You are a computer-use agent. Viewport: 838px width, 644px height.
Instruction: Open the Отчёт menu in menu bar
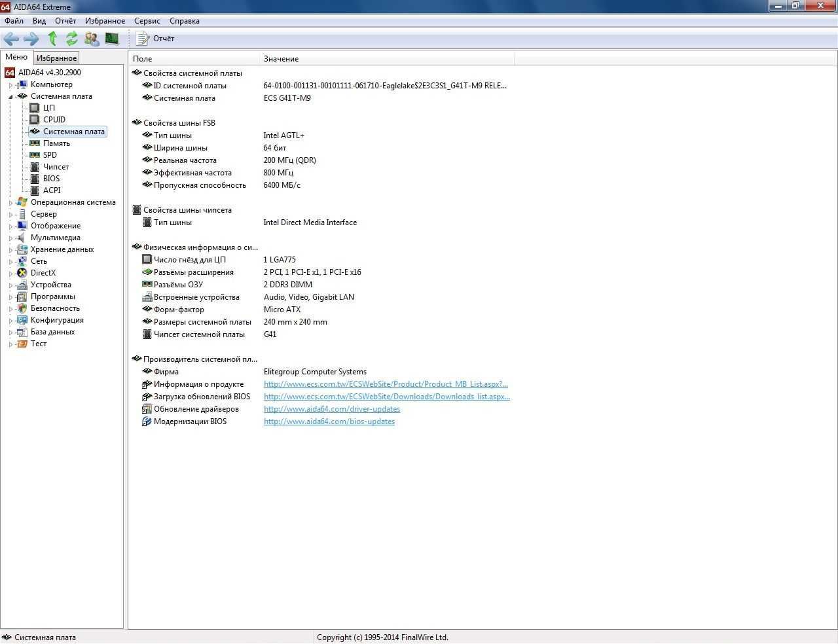point(65,21)
